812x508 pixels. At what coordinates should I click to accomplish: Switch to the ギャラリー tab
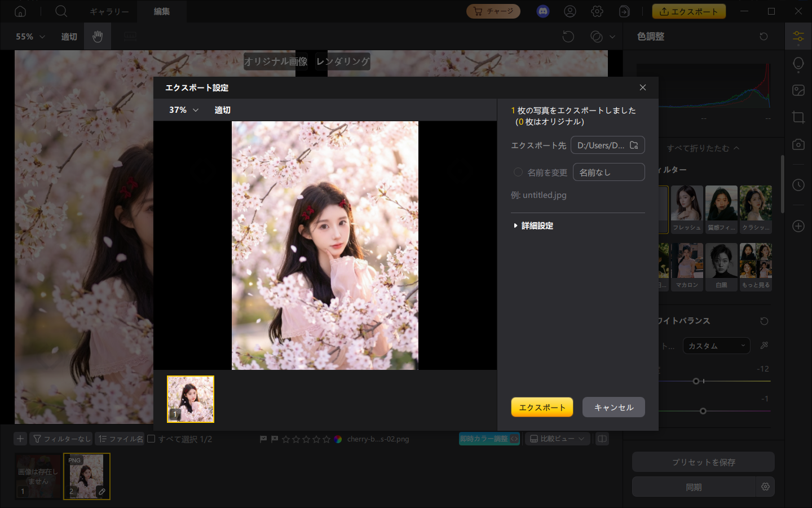click(x=109, y=11)
